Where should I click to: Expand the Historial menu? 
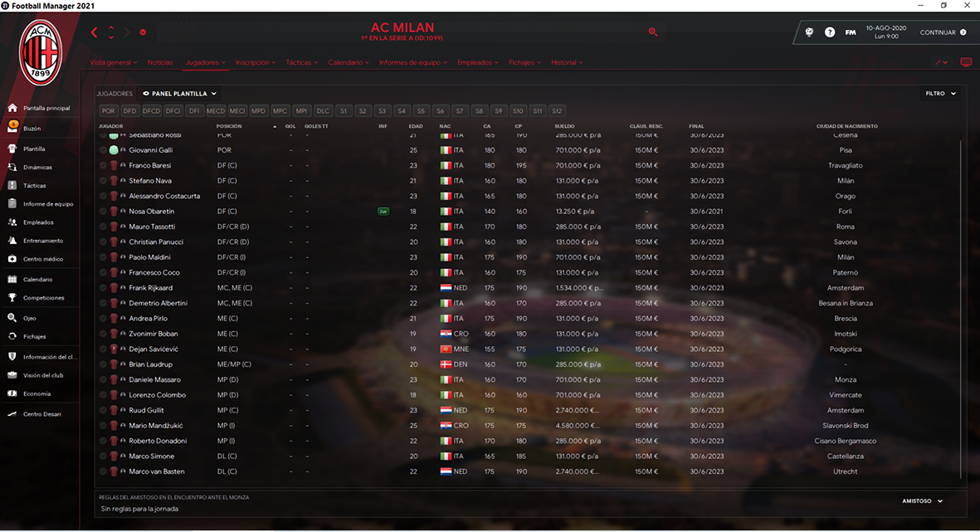[x=567, y=62]
